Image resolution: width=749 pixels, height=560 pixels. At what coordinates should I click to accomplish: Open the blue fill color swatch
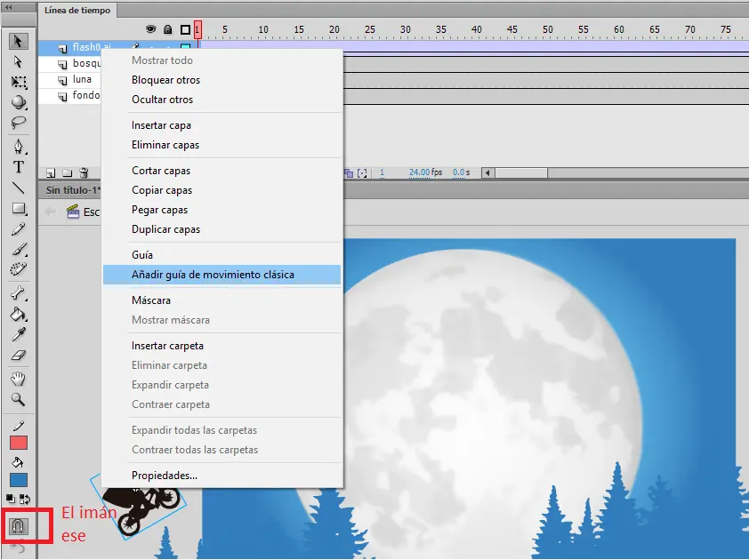point(19,480)
